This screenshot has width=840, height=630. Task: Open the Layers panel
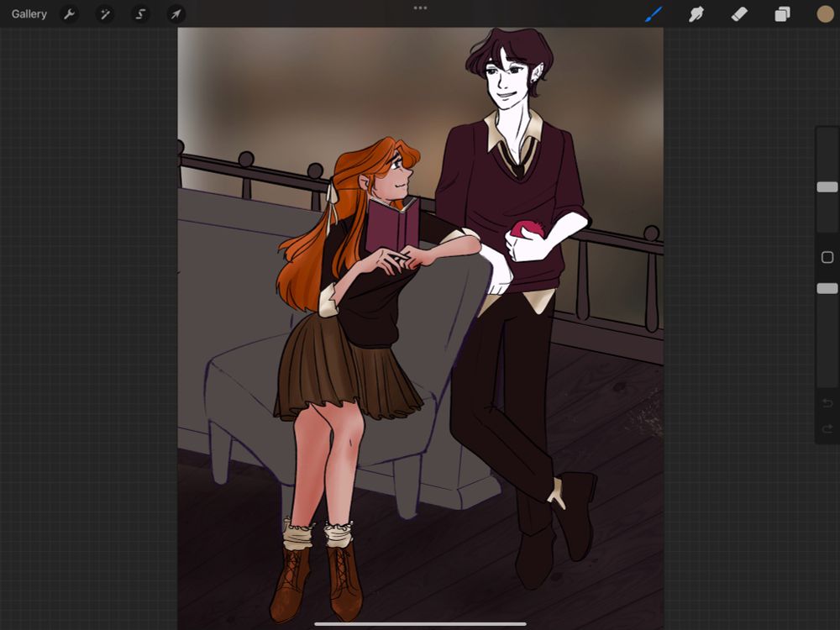pyautogui.click(x=782, y=14)
